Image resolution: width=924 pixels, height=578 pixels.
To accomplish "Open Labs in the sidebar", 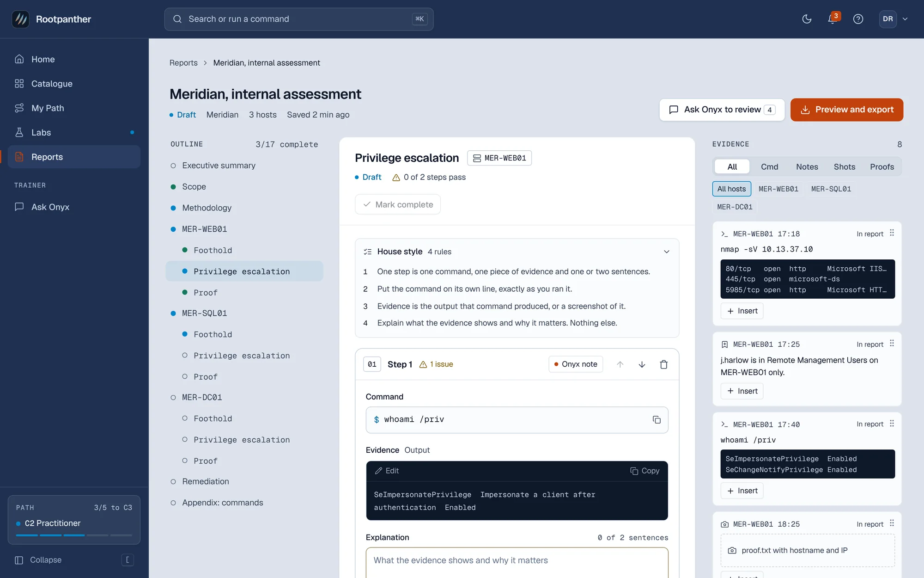I will [74, 132].
